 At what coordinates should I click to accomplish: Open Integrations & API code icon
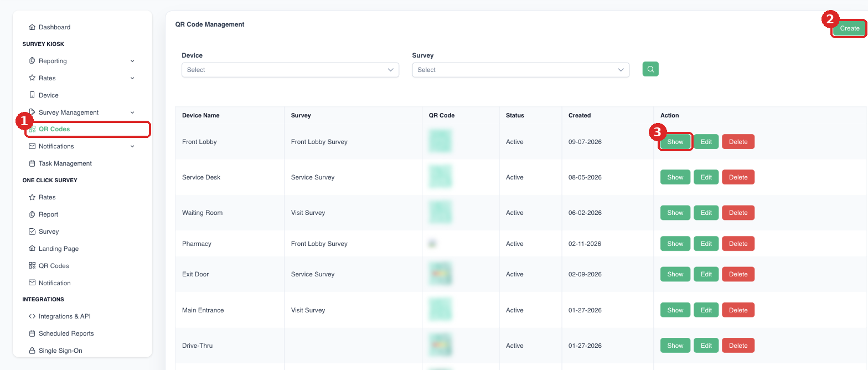pyautogui.click(x=32, y=316)
